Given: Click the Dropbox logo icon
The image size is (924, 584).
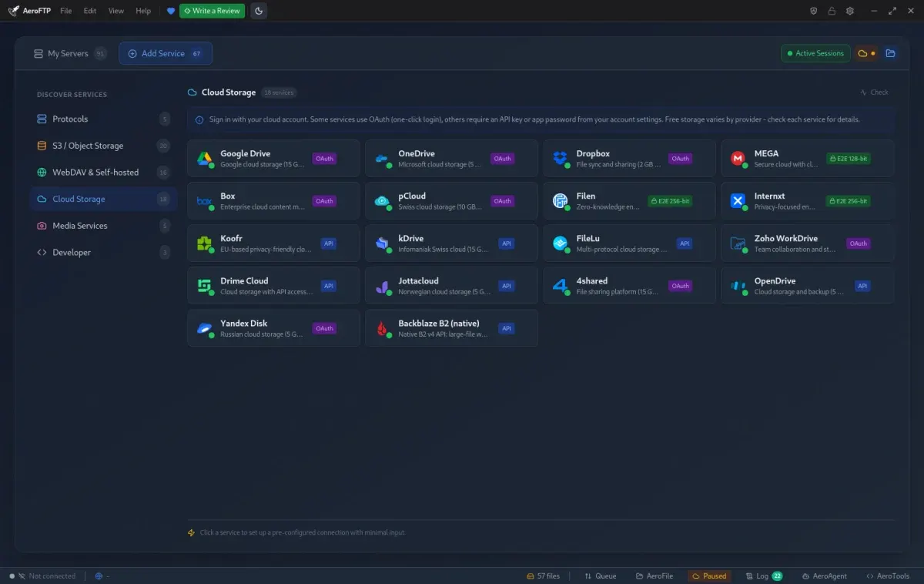Looking at the screenshot, I should (x=560, y=159).
